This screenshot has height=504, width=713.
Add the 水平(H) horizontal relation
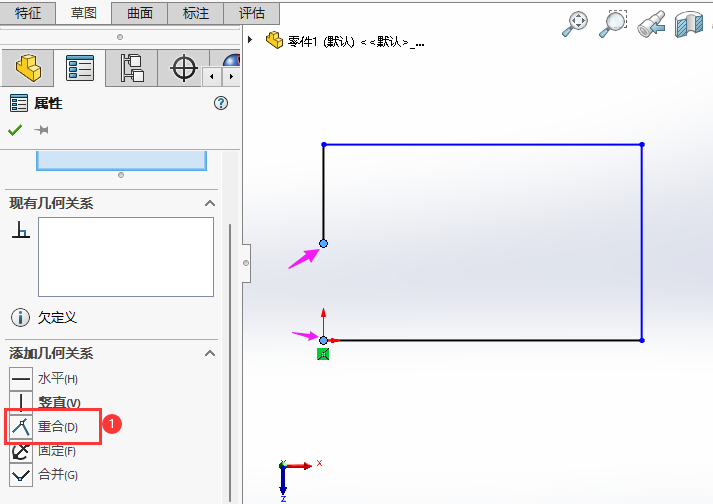44,378
